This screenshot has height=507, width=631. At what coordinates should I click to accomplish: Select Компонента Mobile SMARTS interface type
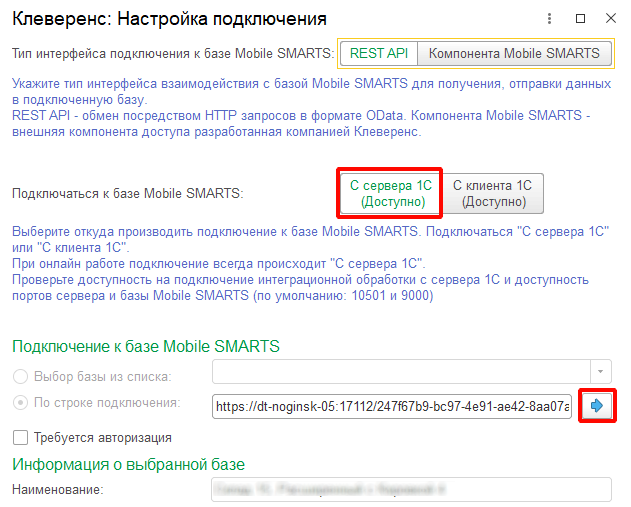click(514, 54)
